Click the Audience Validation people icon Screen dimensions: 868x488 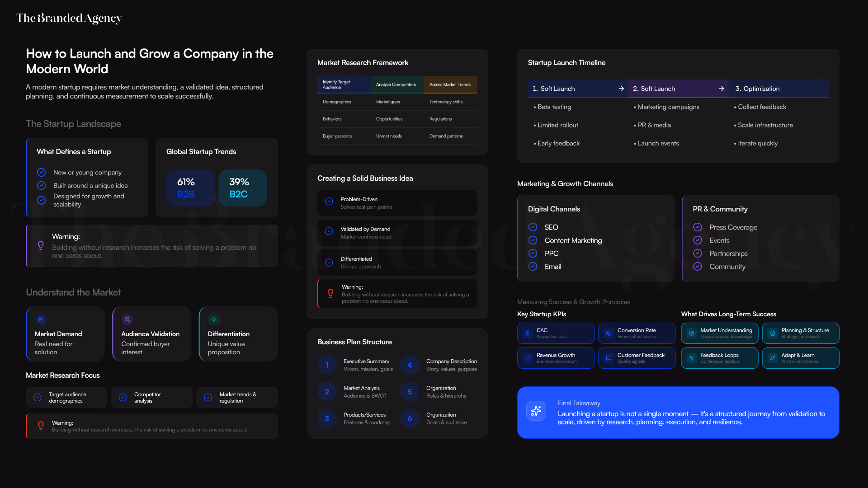click(x=127, y=319)
